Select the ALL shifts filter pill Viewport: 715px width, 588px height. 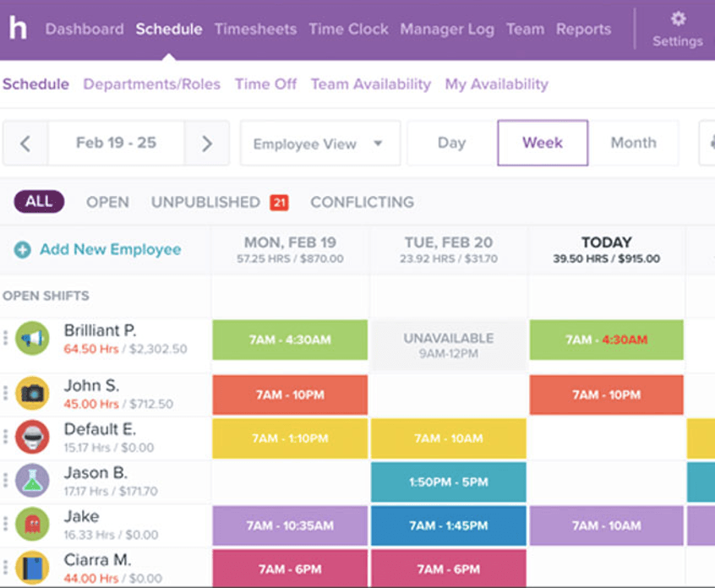38,202
